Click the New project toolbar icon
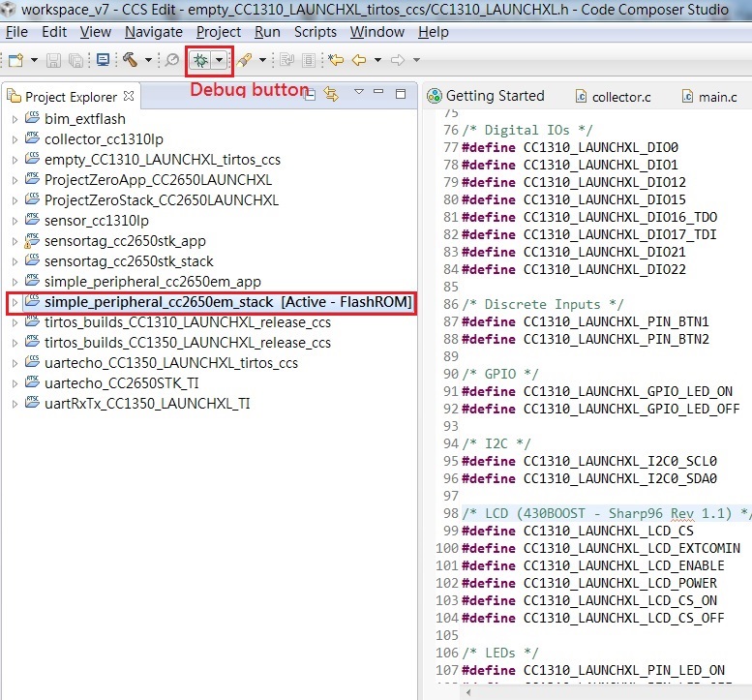Image resolution: width=752 pixels, height=700 pixels. [15, 60]
